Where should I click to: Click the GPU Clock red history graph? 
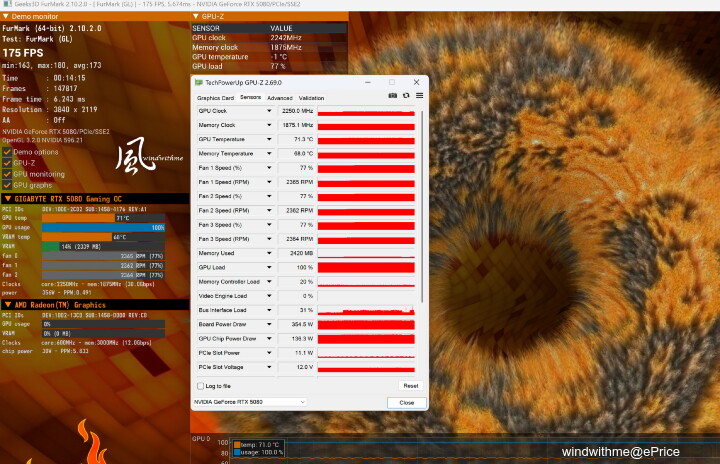pos(366,111)
